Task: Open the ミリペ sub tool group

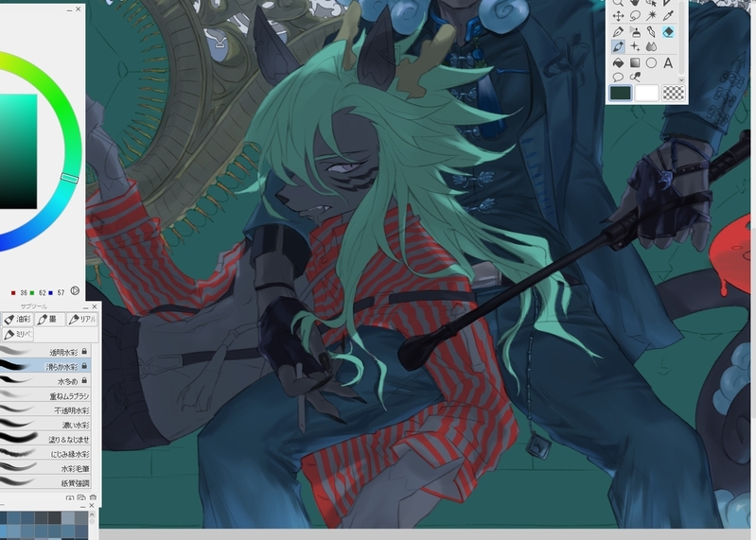Action: (x=17, y=334)
